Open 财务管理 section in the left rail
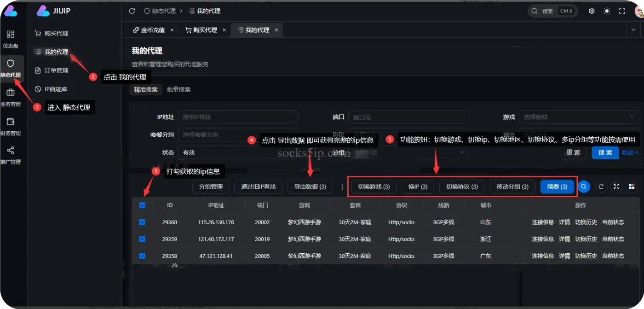The height and width of the screenshot is (309, 644). (10, 127)
